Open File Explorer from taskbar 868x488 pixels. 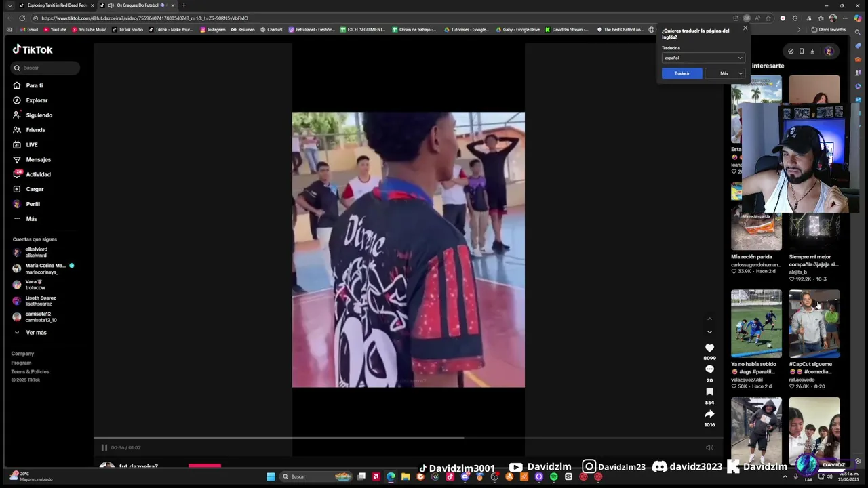(406, 476)
